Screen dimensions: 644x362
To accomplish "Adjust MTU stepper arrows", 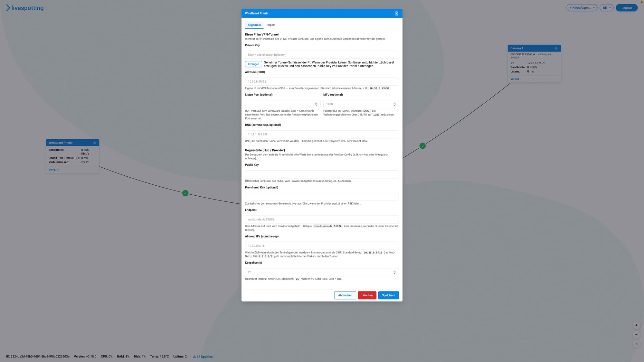I will pos(394,104).
